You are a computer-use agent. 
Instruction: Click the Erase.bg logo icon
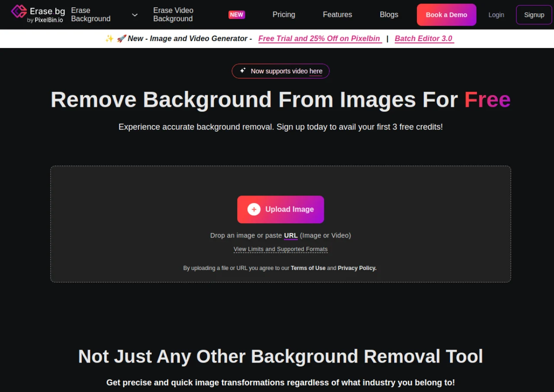[x=19, y=12]
